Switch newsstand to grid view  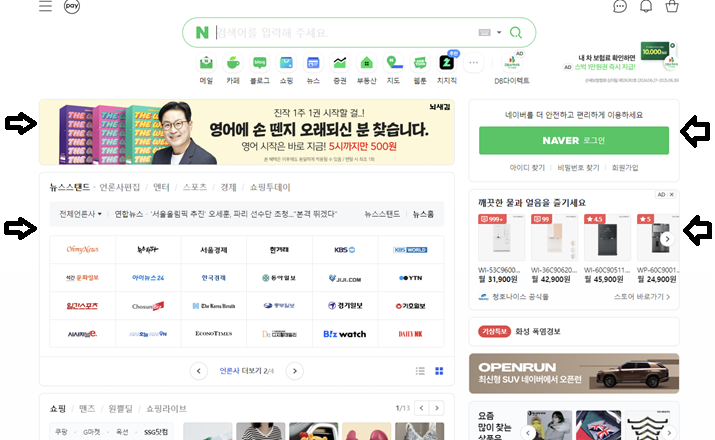(439, 371)
